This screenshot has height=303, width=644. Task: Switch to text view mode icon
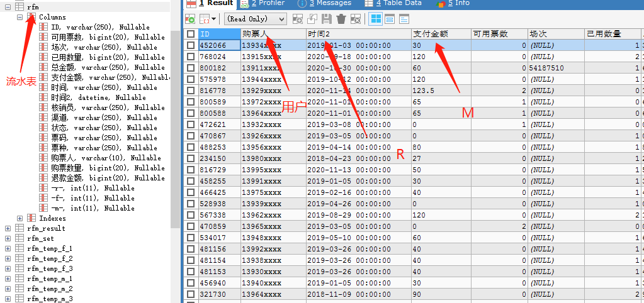(x=403, y=19)
